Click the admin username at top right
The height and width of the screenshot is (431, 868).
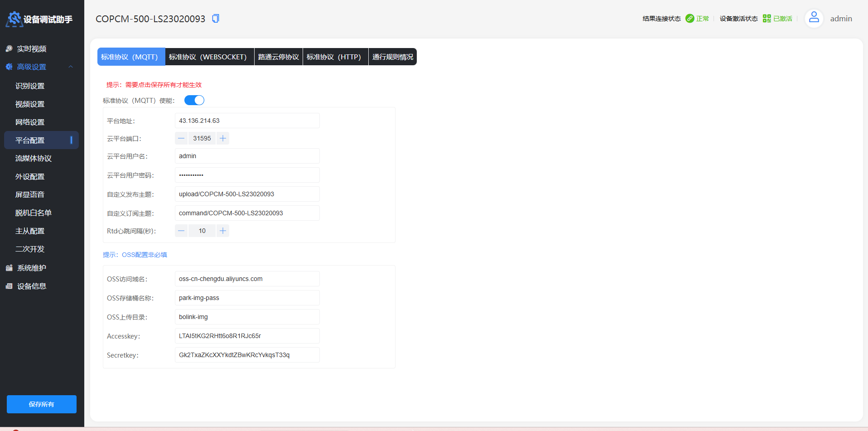(841, 19)
